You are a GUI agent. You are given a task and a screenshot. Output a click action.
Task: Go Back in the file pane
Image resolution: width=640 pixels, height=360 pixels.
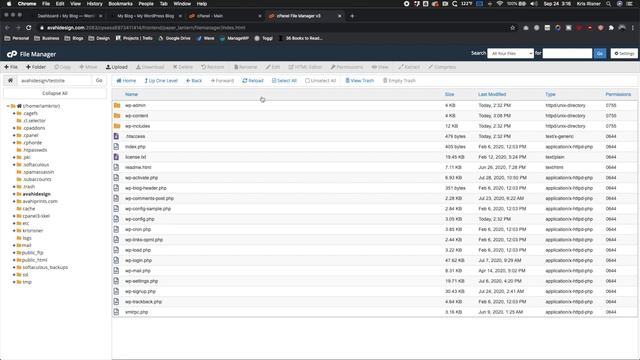(x=194, y=81)
